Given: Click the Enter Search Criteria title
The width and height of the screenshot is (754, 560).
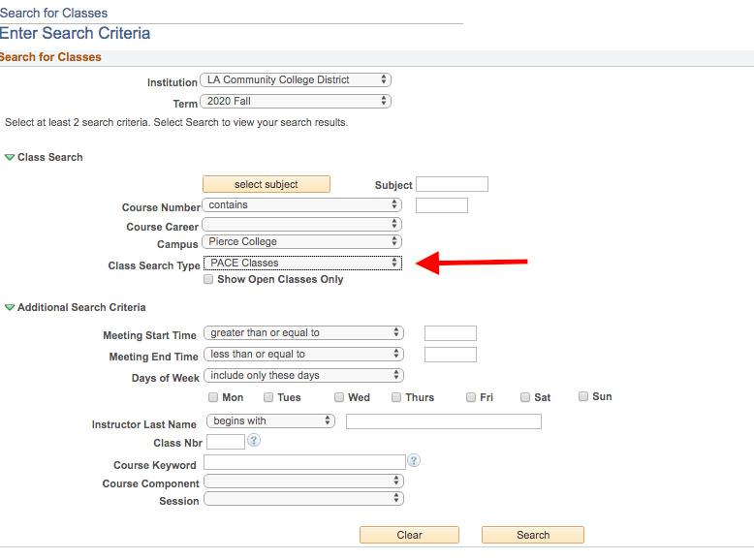Looking at the screenshot, I should click(x=75, y=33).
